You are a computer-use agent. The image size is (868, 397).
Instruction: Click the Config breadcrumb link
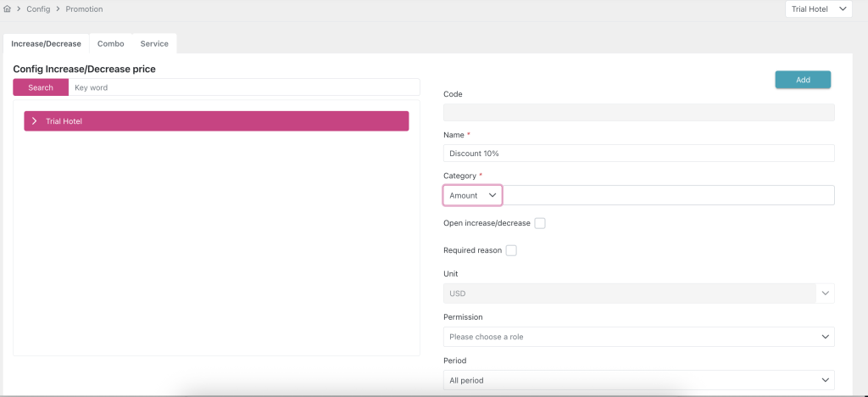[39, 9]
